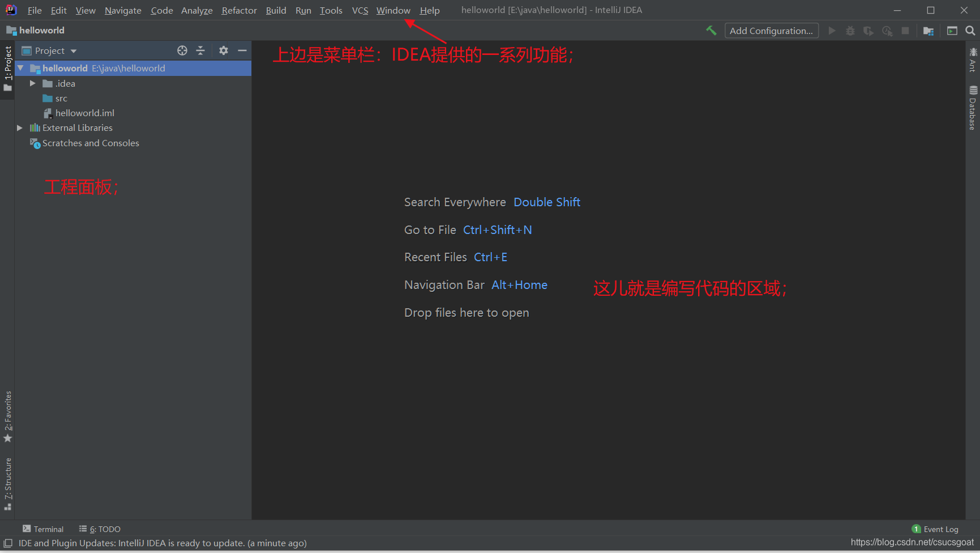980x553 pixels.
Task: Open the Terminal tool window
Action: (43, 529)
